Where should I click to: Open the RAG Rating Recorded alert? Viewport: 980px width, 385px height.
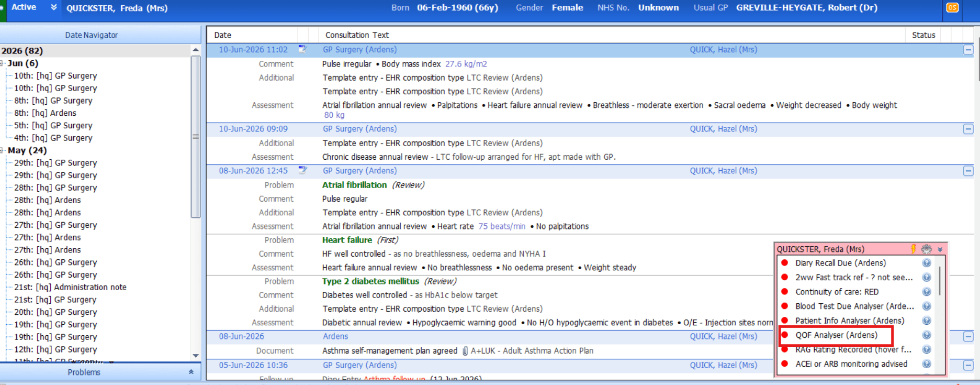(853, 349)
